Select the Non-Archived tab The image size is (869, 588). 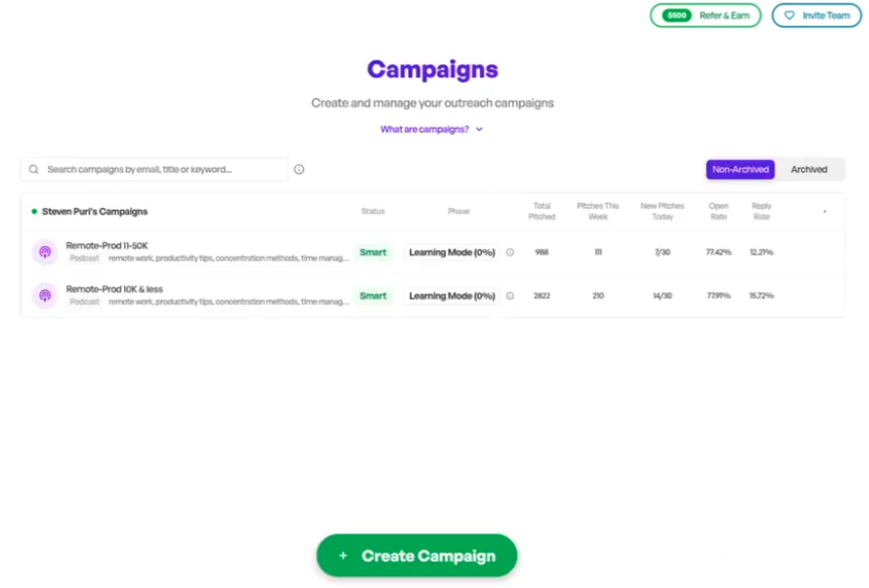(x=740, y=169)
